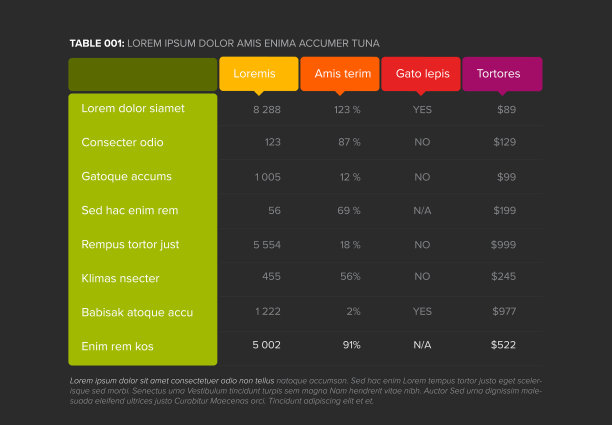
Task: Click the 8 288 value cell
Action: 267,109
